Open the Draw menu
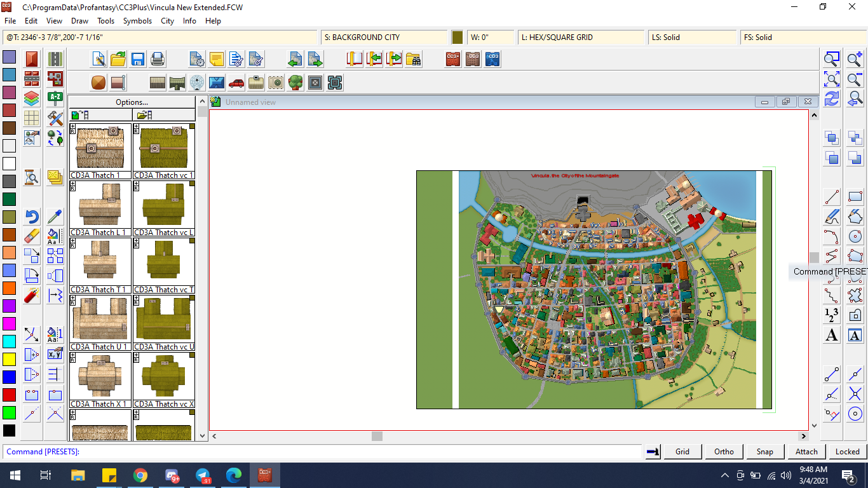 (x=79, y=21)
